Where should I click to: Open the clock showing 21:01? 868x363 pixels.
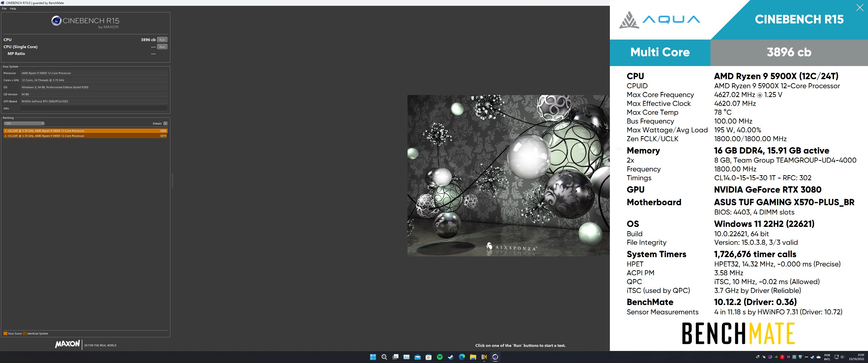click(x=856, y=357)
